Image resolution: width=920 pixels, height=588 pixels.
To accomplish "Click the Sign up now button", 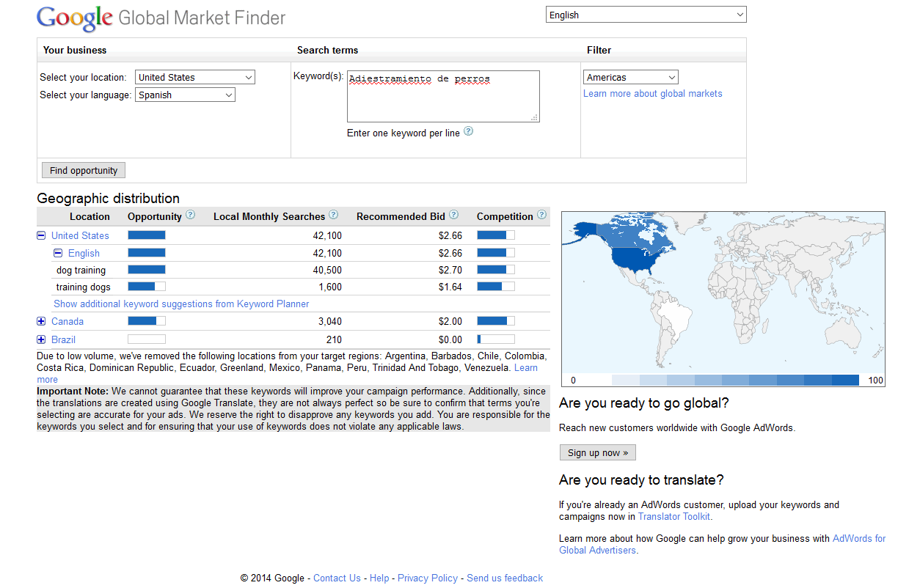I will (598, 452).
